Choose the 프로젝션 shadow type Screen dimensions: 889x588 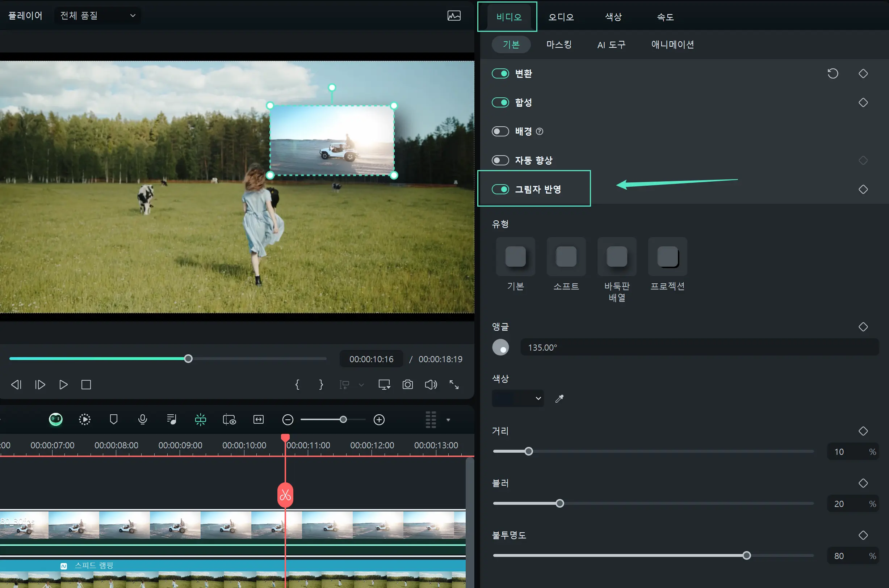point(668,257)
